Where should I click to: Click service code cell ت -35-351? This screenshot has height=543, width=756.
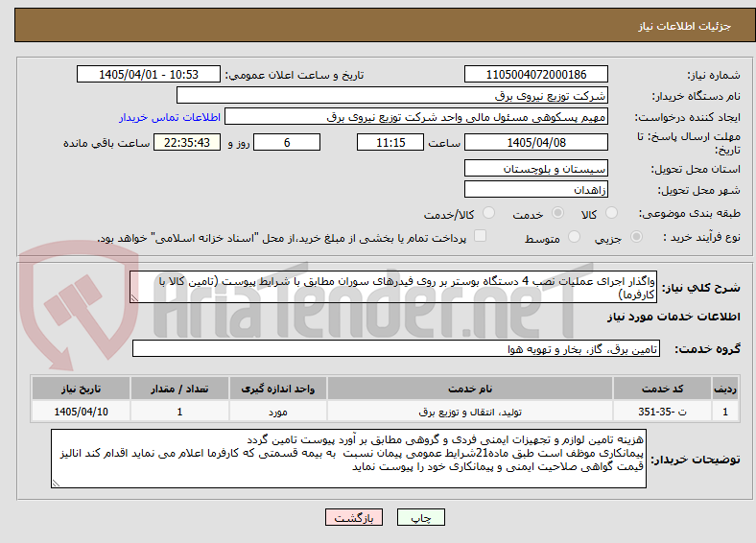pyautogui.click(x=663, y=412)
